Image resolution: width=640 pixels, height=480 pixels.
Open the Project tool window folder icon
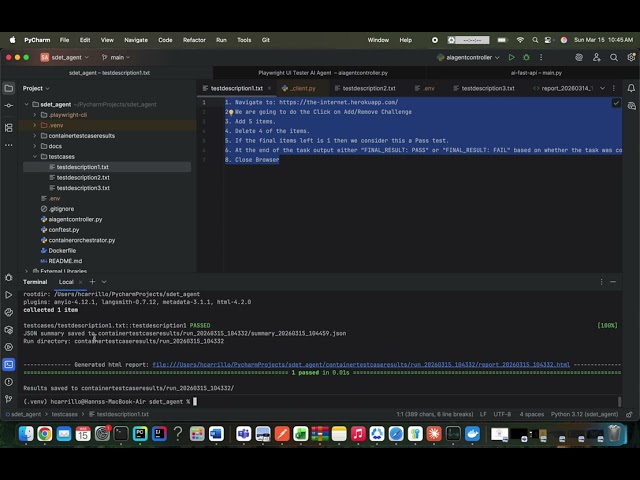(9, 88)
